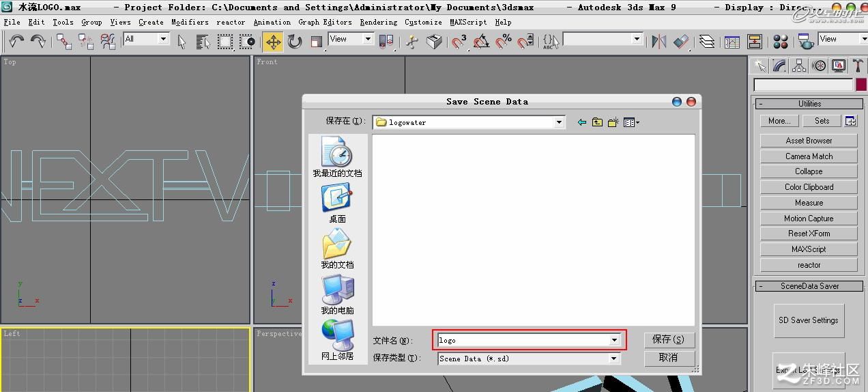
Task: Toggle the Angle Snap magnet
Action: 481,42
